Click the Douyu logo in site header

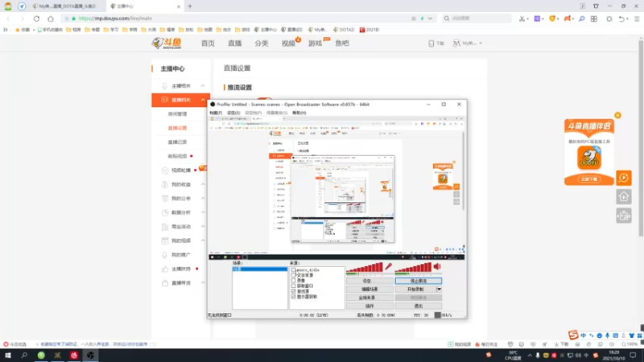167,43
